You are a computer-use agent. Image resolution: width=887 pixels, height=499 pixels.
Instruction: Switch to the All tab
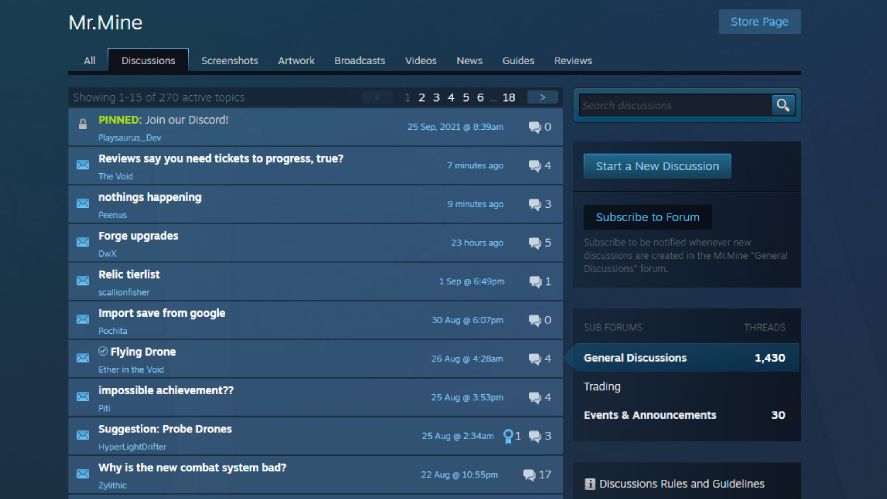[x=89, y=61]
